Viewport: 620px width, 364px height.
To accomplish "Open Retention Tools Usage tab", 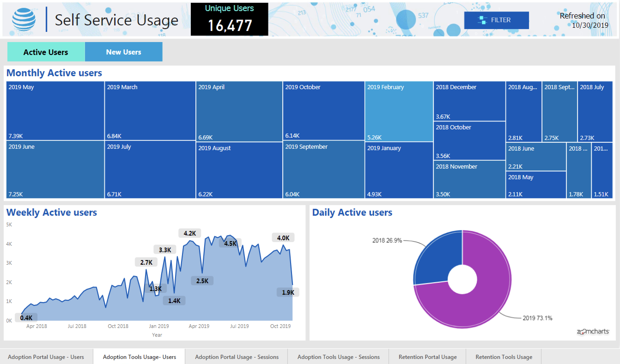I will (x=504, y=357).
